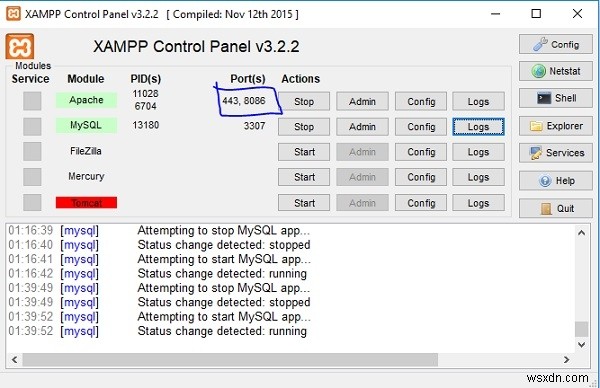The image size is (600, 388).
Task: Open the FileZilla Logs menu
Action: point(478,152)
